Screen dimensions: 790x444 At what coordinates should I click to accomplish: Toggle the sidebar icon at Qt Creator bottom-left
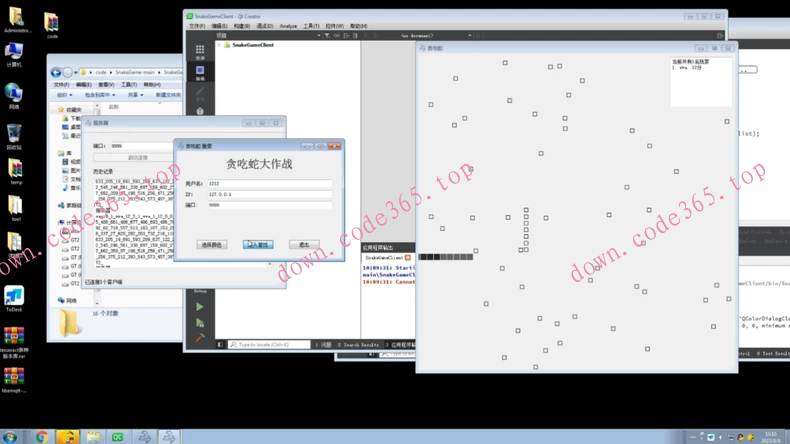pyautogui.click(x=220, y=345)
